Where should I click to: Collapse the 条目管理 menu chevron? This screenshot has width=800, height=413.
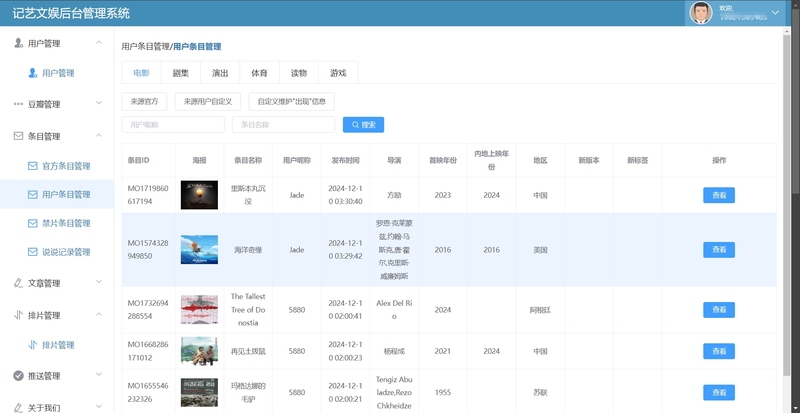(99, 135)
